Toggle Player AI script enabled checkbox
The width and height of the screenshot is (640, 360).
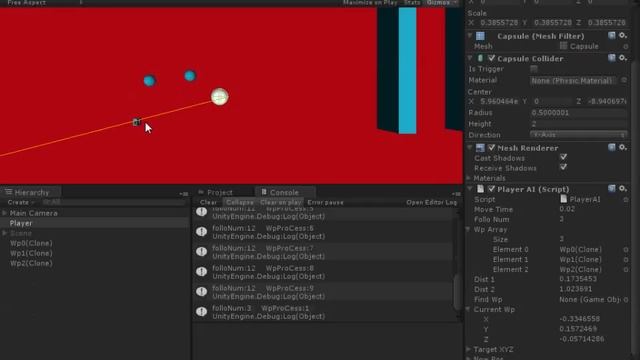tap(491, 189)
